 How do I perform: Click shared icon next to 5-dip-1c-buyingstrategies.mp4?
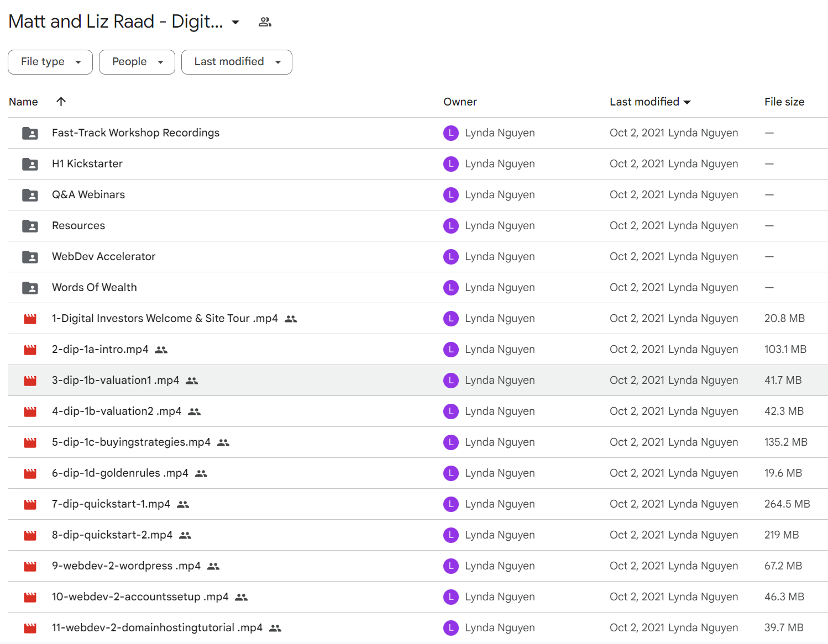pyautogui.click(x=223, y=442)
